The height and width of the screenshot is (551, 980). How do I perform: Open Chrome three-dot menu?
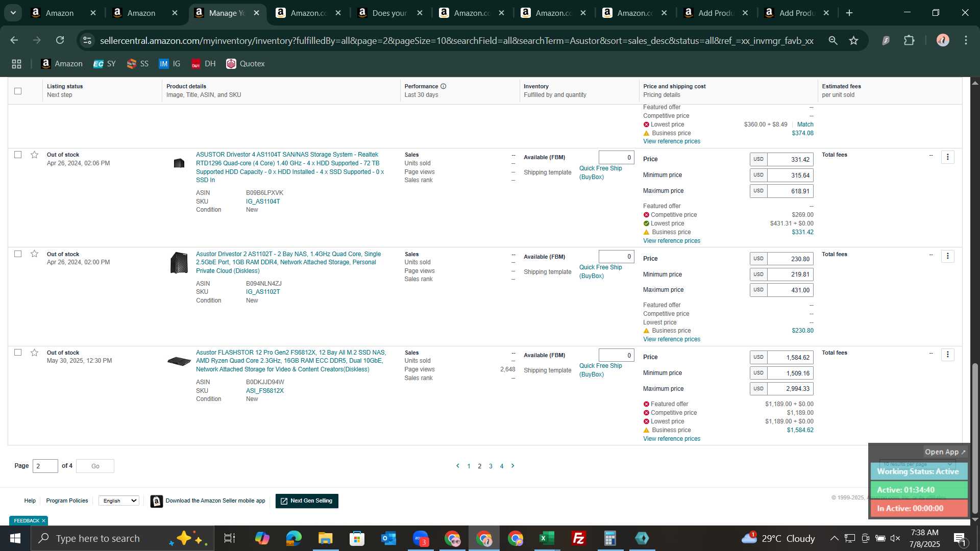tap(966, 40)
